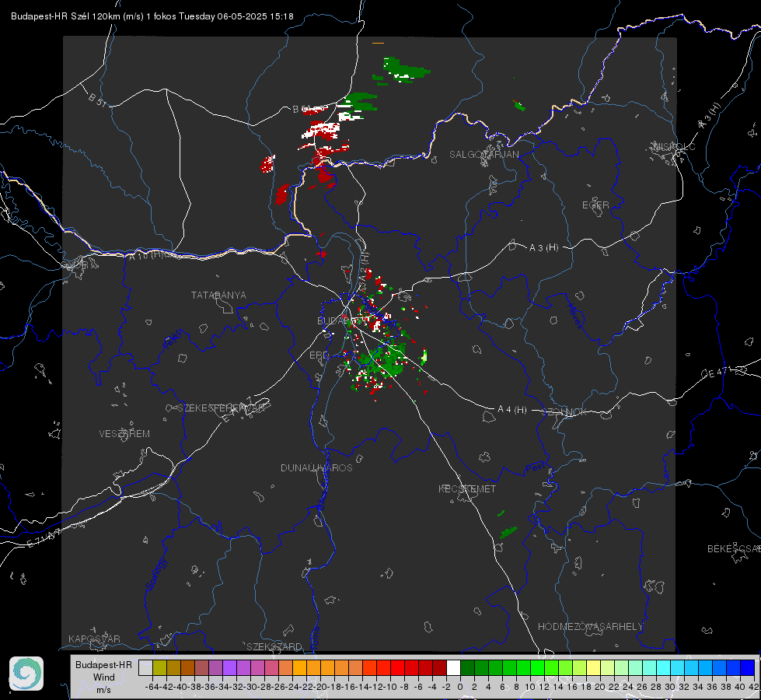
Task: Click the EGER city label
Action: click(595, 205)
